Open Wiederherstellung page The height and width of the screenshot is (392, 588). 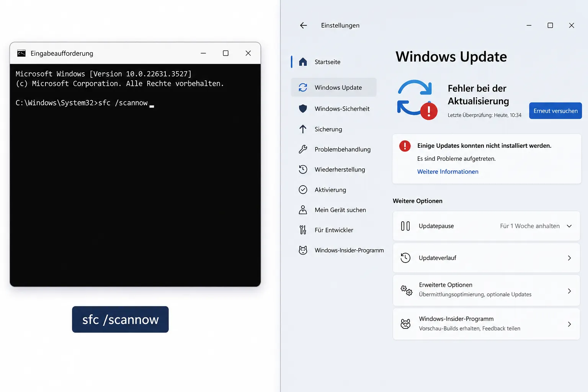[x=334, y=169]
